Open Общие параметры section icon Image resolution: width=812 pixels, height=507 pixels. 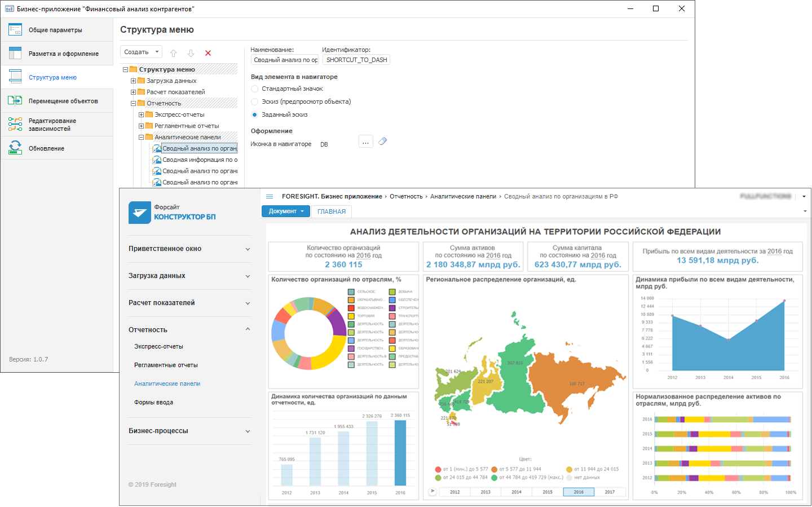click(x=15, y=30)
